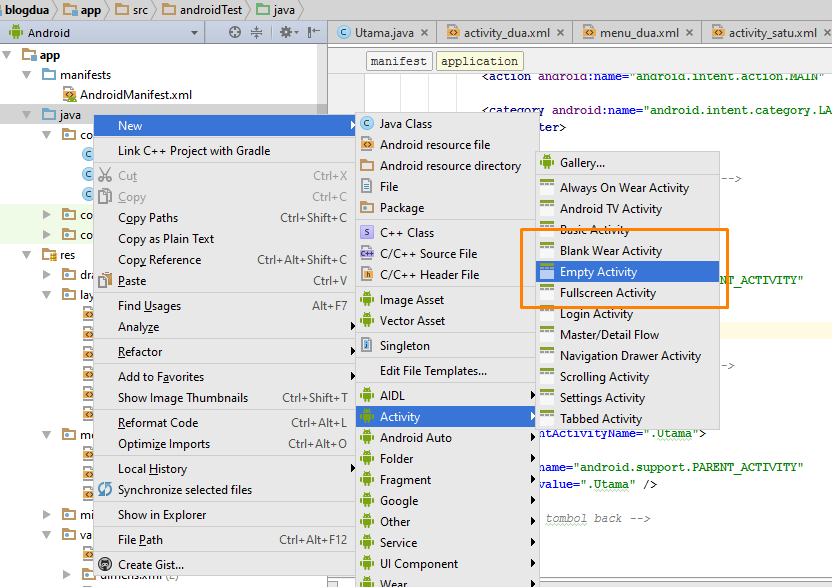Click the Scroll from Source crosshair icon
The height and width of the screenshot is (587, 832).
(x=234, y=32)
